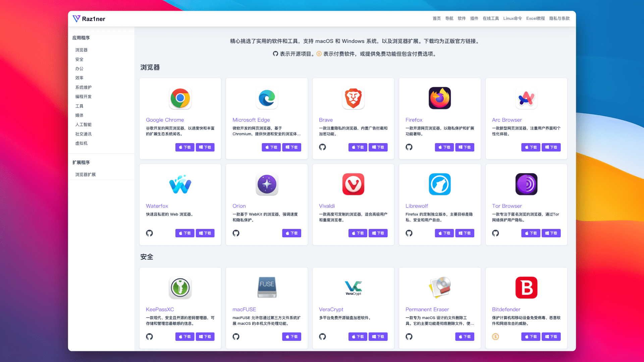Click the Permanent Eraser app icon
The height and width of the screenshot is (362, 644).
pos(440,288)
